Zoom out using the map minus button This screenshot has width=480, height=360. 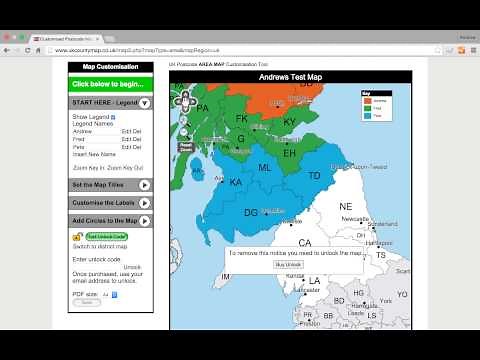tap(184, 132)
